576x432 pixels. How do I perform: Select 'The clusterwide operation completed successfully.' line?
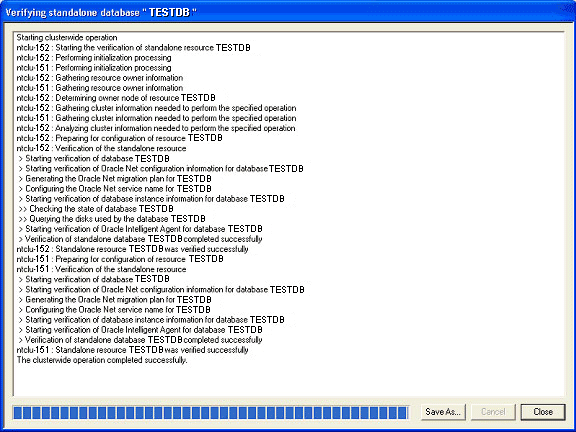tap(102, 360)
